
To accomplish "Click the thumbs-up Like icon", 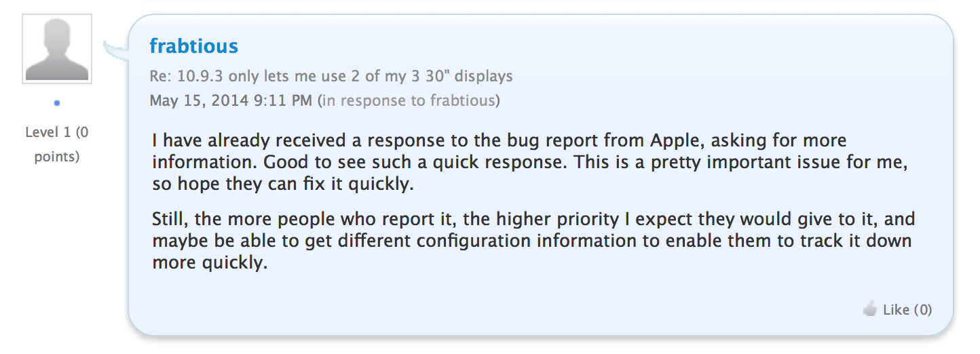I will pyautogui.click(x=870, y=310).
